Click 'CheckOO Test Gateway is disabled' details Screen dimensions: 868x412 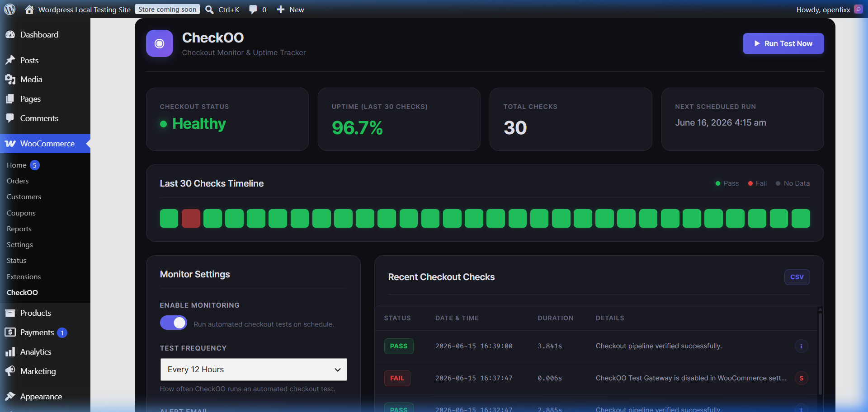691,378
